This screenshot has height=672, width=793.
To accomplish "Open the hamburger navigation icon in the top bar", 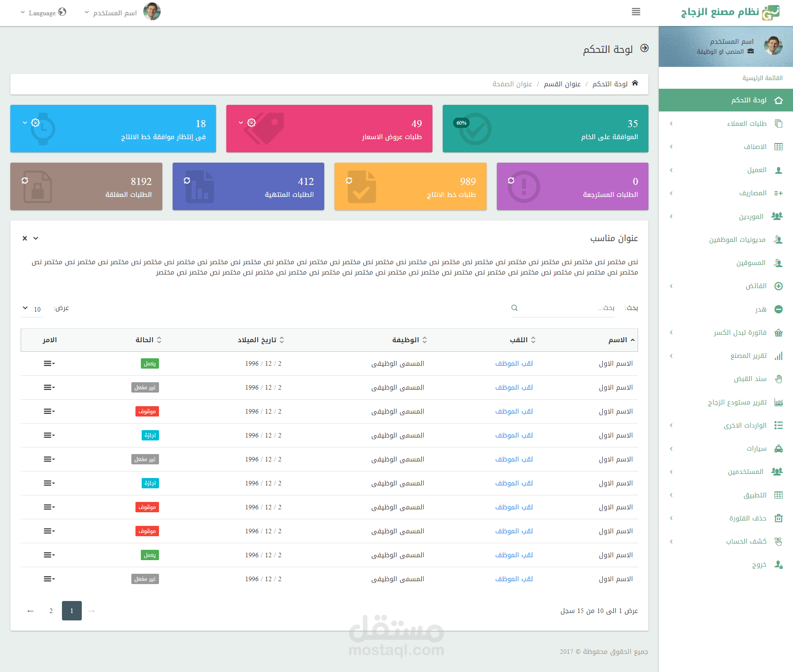I will pos(636,12).
